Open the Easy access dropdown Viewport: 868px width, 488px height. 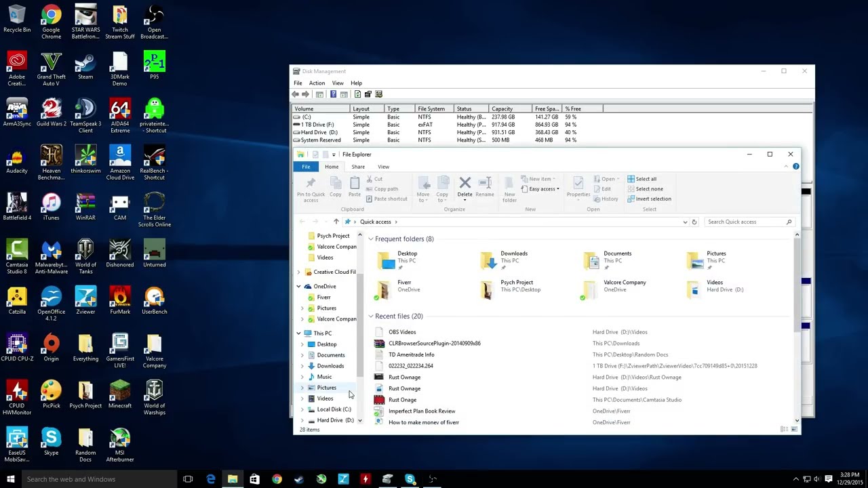540,189
